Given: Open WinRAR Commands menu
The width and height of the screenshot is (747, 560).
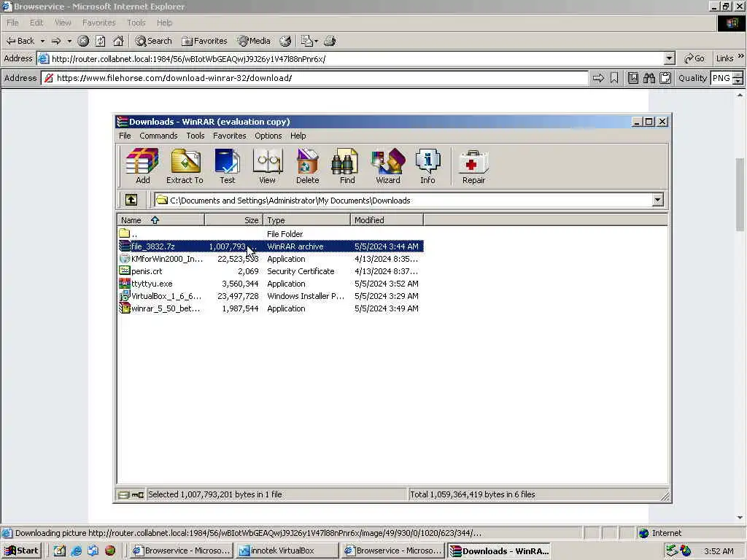Looking at the screenshot, I should coord(158,136).
